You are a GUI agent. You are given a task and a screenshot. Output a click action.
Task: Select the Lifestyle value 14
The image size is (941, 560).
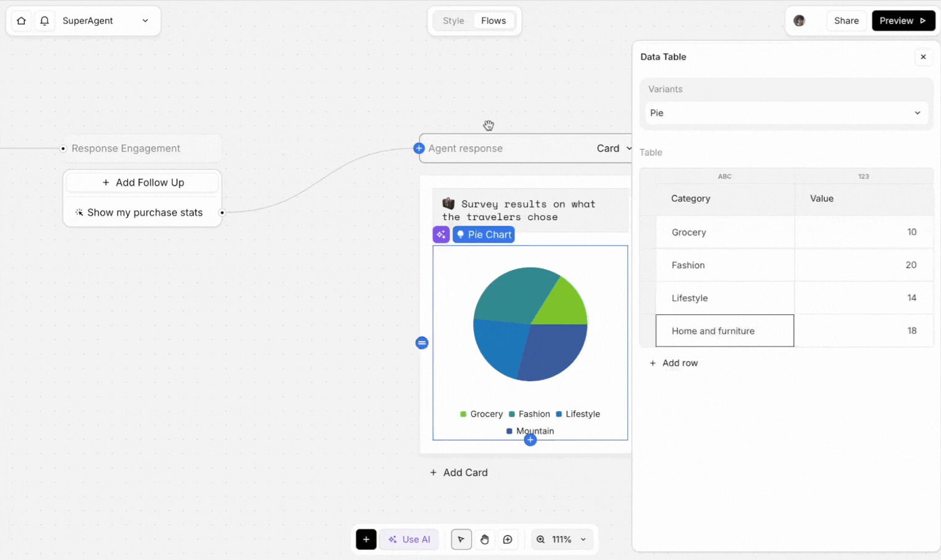864,298
